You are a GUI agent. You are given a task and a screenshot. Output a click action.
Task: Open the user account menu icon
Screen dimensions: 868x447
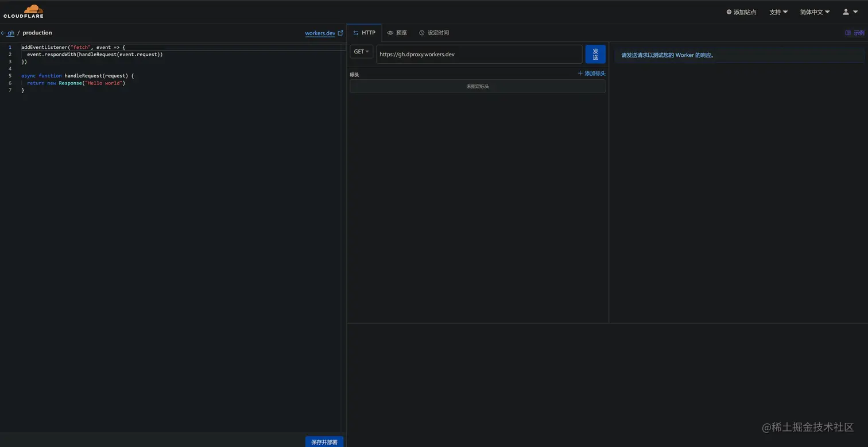click(x=850, y=12)
